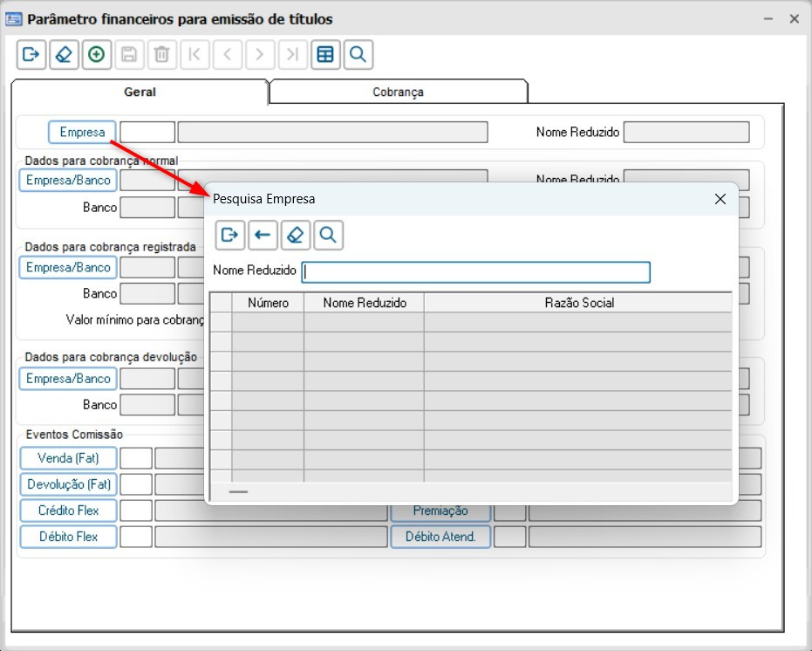Click Empresa/Banco under cobrança devolução
The width and height of the screenshot is (812, 651).
pyautogui.click(x=68, y=379)
